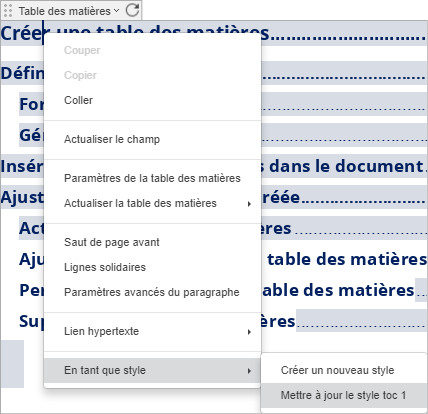The image size is (428, 414).
Task: Choose Créer un nouveau style
Action: [x=344, y=370]
